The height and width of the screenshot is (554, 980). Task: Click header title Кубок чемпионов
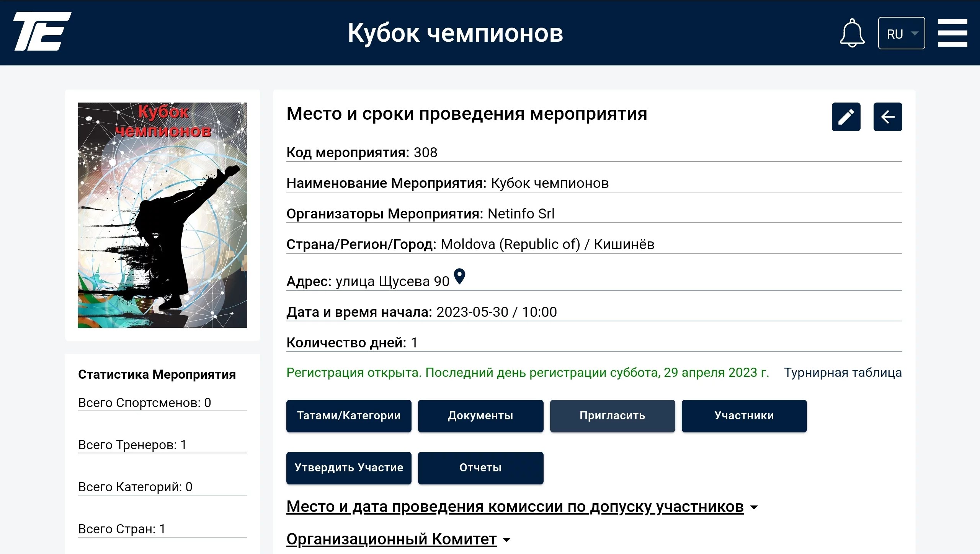455,33
